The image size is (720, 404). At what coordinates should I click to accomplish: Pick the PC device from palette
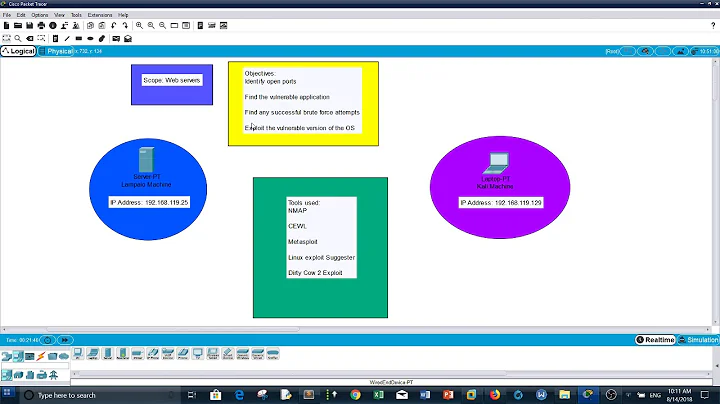(x=78, y=354)
